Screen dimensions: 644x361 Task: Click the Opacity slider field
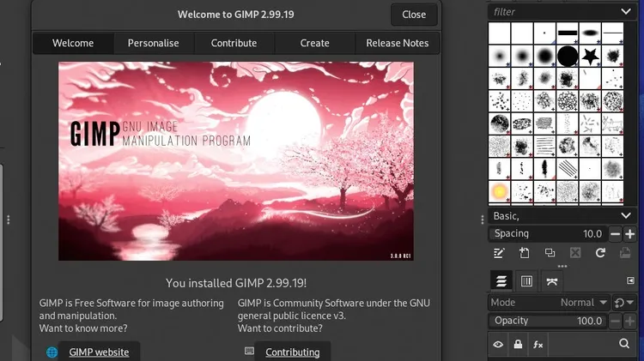pyautogui.click(x=548, y=321)
